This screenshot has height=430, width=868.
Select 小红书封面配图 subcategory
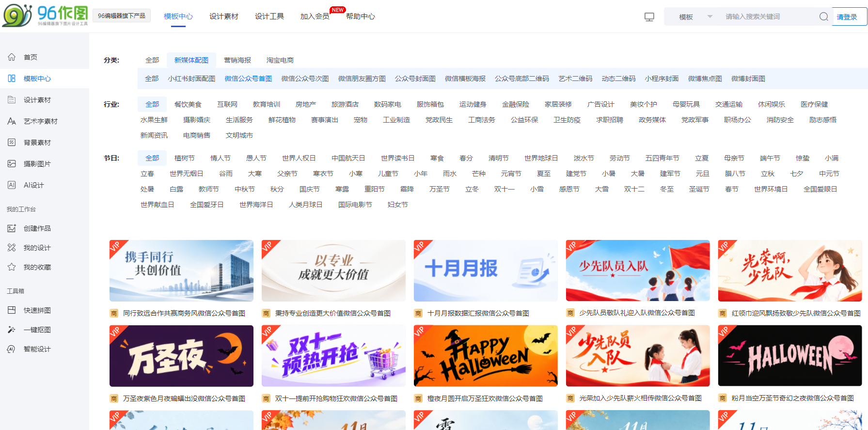[191, 79]
